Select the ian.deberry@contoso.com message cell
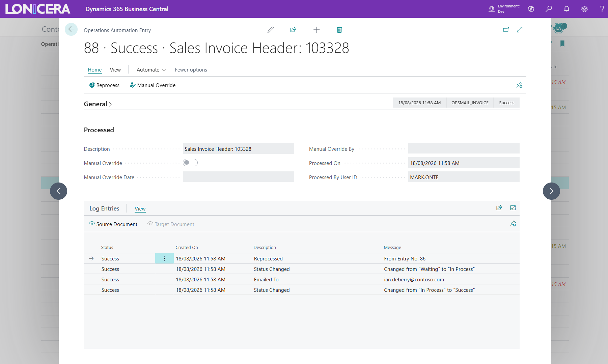This screenshot has height=364, width=608. pos(414,279)
